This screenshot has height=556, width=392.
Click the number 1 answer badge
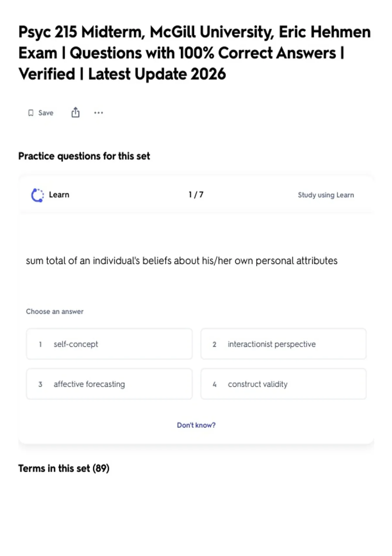40,344
